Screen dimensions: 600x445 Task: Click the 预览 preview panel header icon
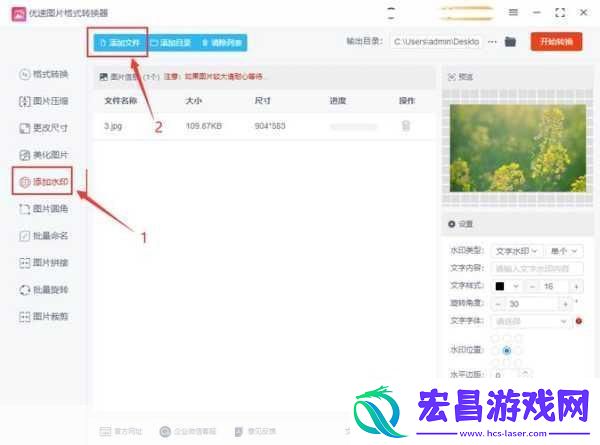click(452, 77)
